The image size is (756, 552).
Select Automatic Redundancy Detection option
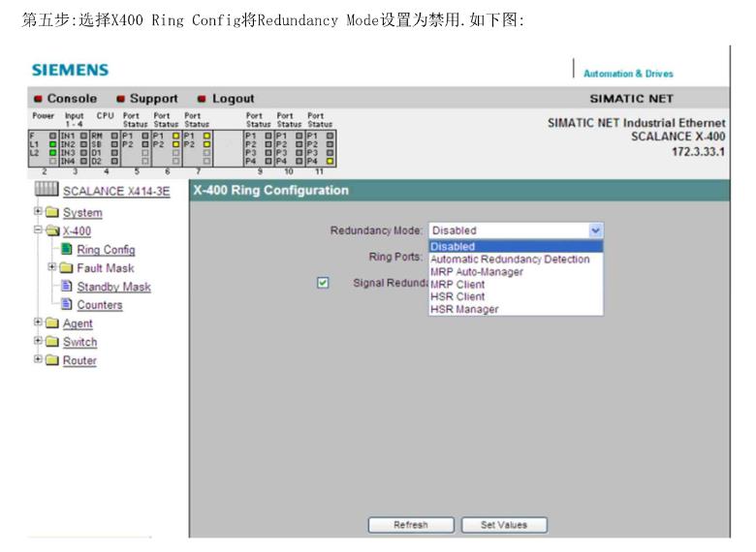[510, 260]
